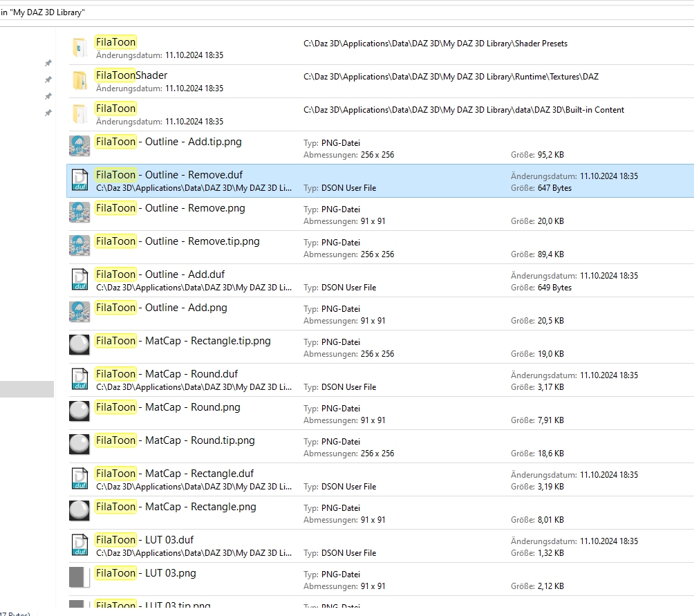The height and width of the screenshot is (616, 694).
Task: Select file name FilaToon - MatCap - Rectangle.png
Action: (x=176, y=507)
